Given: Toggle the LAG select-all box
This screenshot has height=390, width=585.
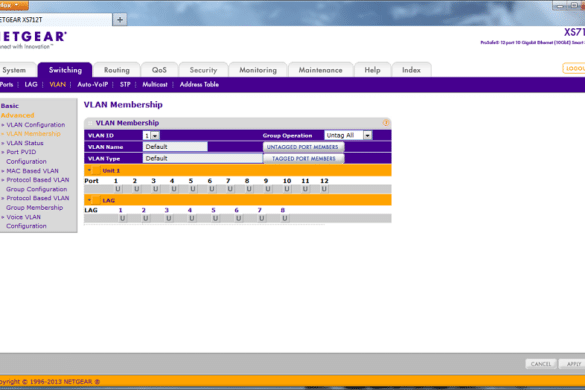Looking at the screenshot, I should (96, 200).
